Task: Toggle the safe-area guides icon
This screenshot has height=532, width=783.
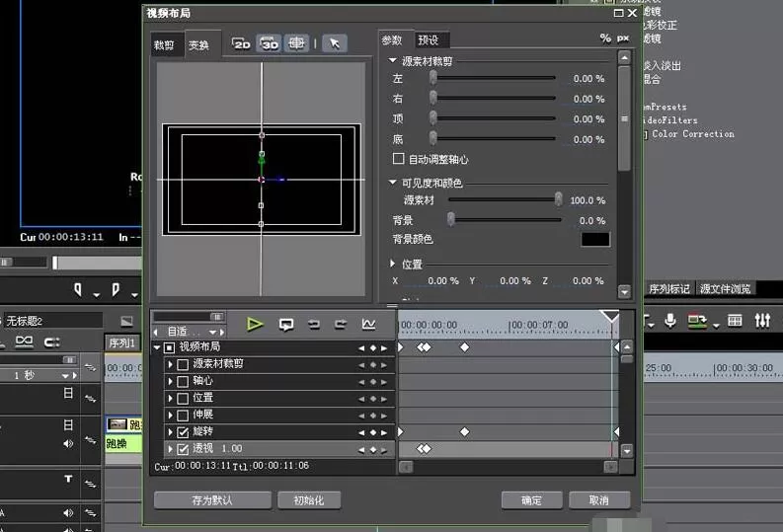Action: (296, 43)
